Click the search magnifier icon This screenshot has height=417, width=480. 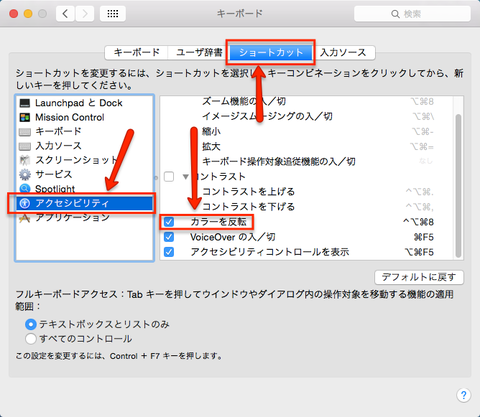395,14
